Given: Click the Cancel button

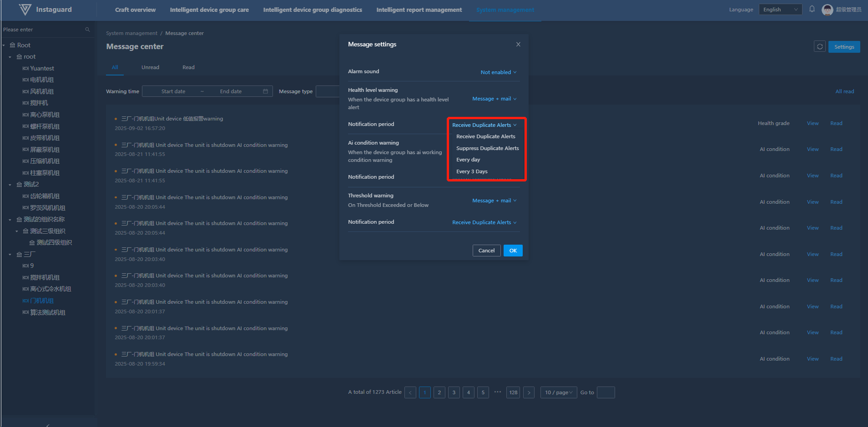Looking at the screenshot, I should point(486,251).
